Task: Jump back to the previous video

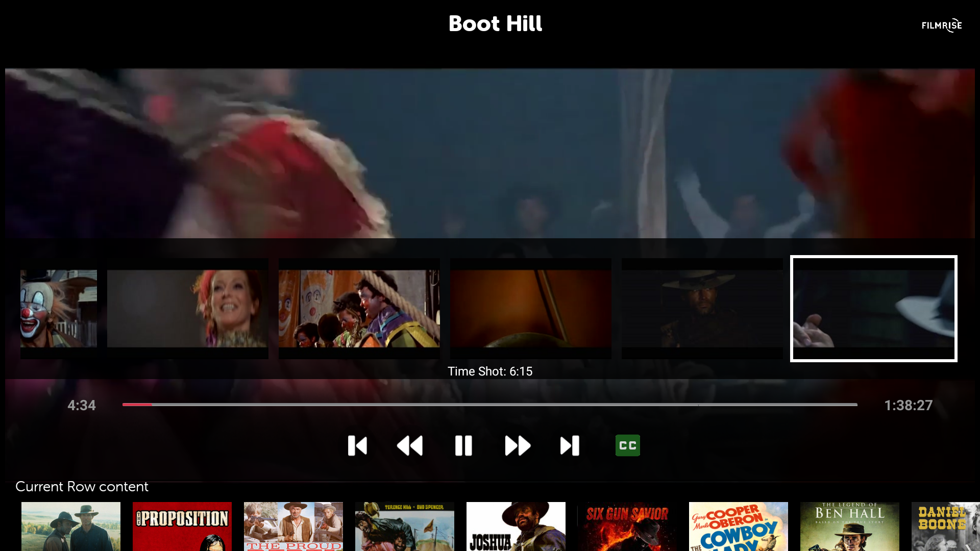Action: tap(358, 445)
